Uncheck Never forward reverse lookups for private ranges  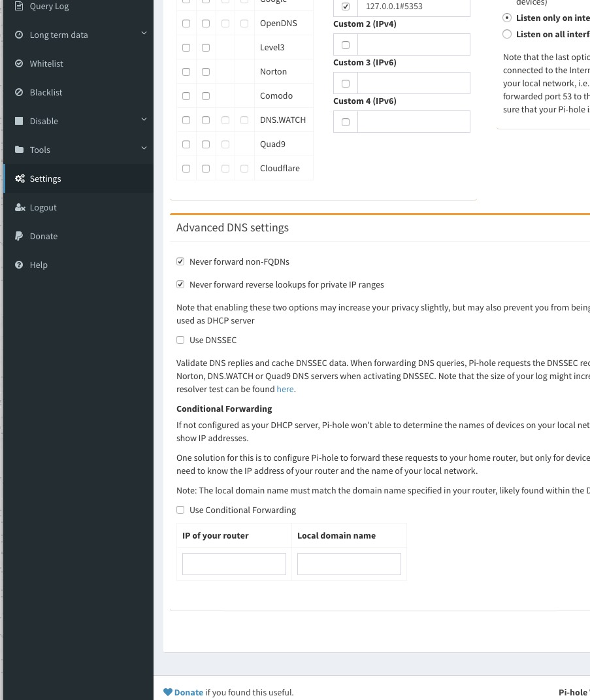180,284
